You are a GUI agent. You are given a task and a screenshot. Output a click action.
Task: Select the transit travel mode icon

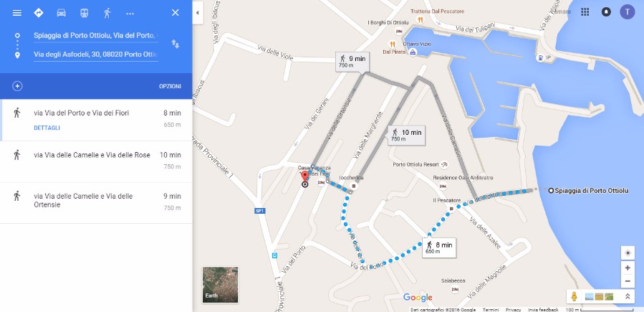click(85, 13)
